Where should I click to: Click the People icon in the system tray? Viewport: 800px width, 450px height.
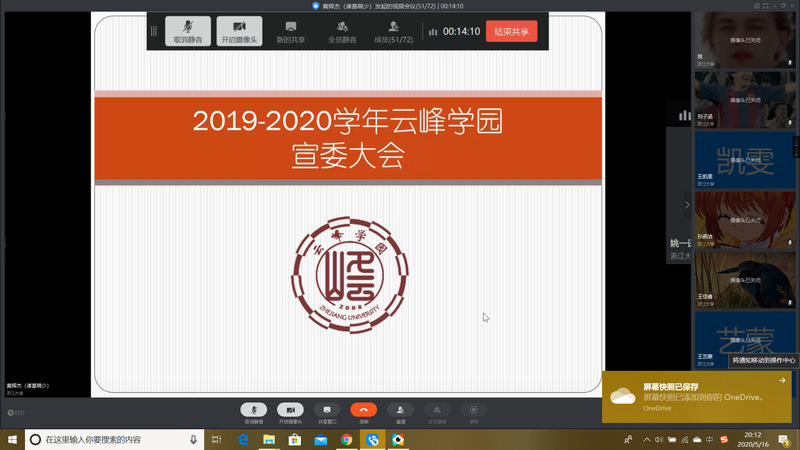[x=628, y=439]
